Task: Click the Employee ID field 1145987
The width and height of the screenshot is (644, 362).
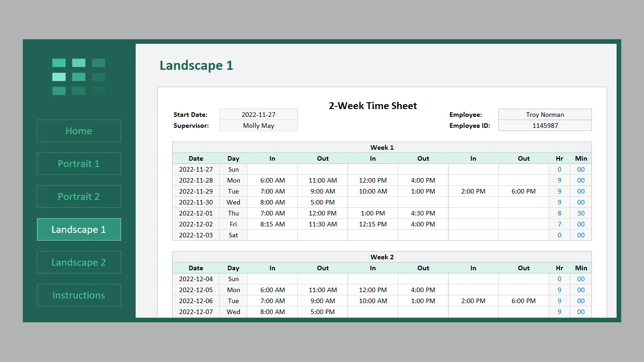Action: [545, 126]
